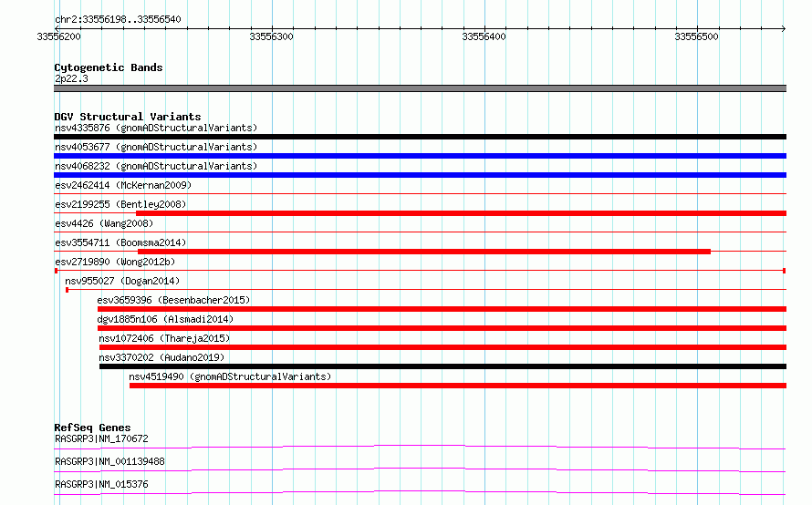Select the nsv4335876 variant label

[156, 128]
